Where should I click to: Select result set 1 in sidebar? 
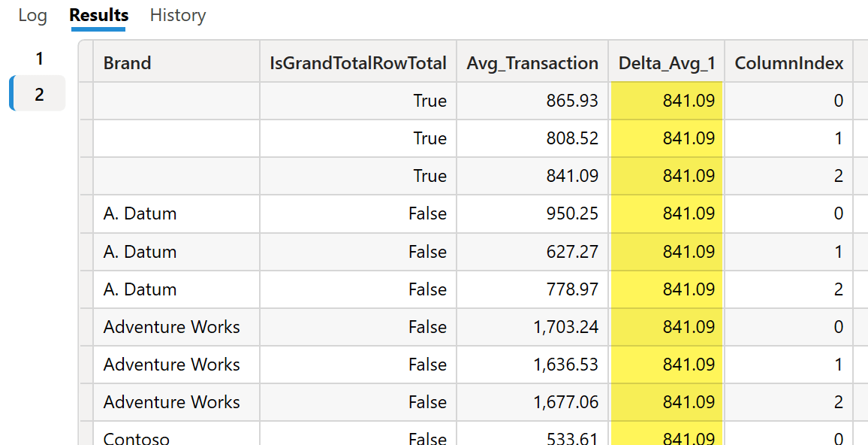point(39,59)
